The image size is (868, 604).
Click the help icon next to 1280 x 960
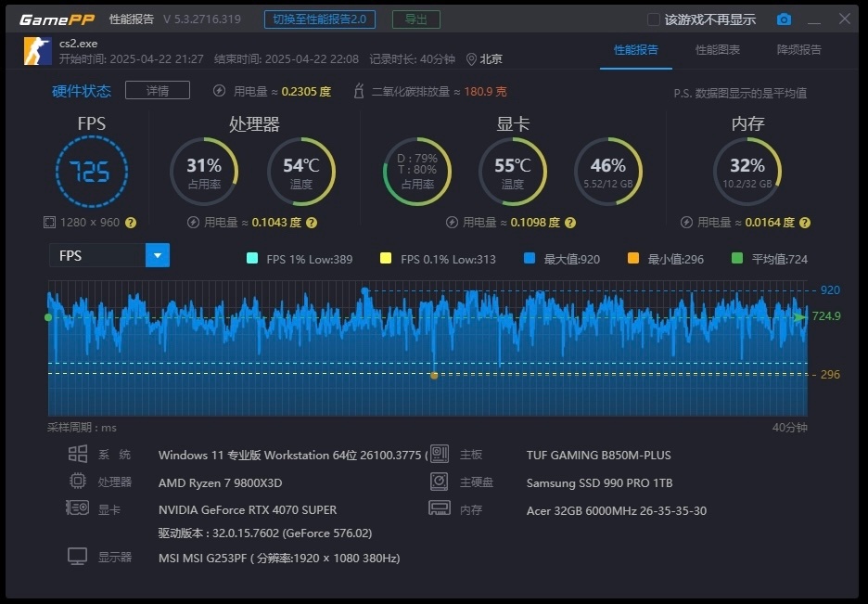point(131,223)
